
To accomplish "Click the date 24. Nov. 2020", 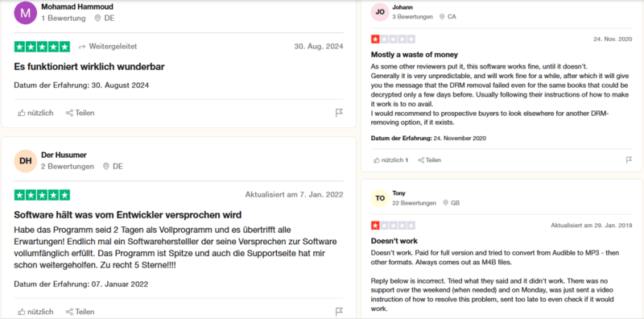I will tap(613, 39).
